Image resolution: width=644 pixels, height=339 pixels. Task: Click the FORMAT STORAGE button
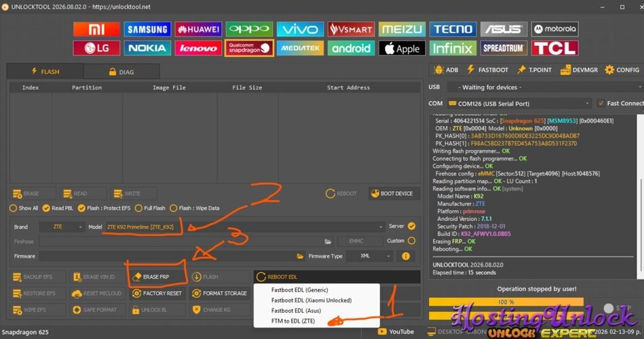219,293
